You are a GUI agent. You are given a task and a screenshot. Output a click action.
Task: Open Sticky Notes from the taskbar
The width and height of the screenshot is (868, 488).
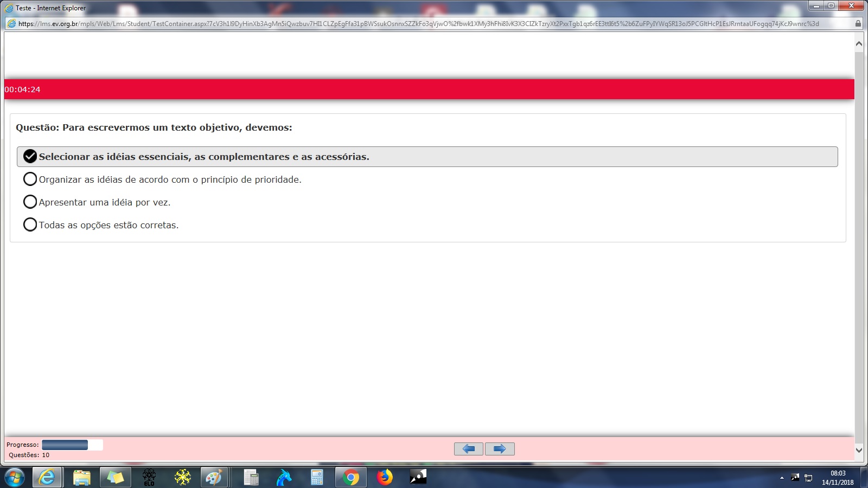[116, 478]
